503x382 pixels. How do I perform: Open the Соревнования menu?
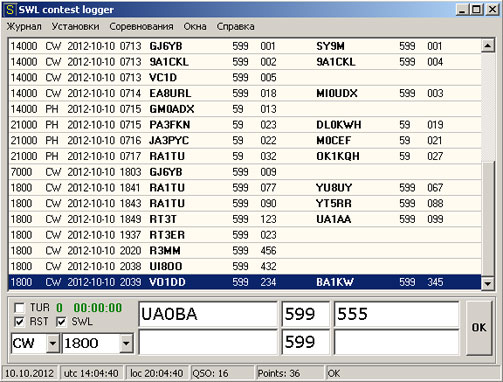pyautogui.click(x=141, y=27)
